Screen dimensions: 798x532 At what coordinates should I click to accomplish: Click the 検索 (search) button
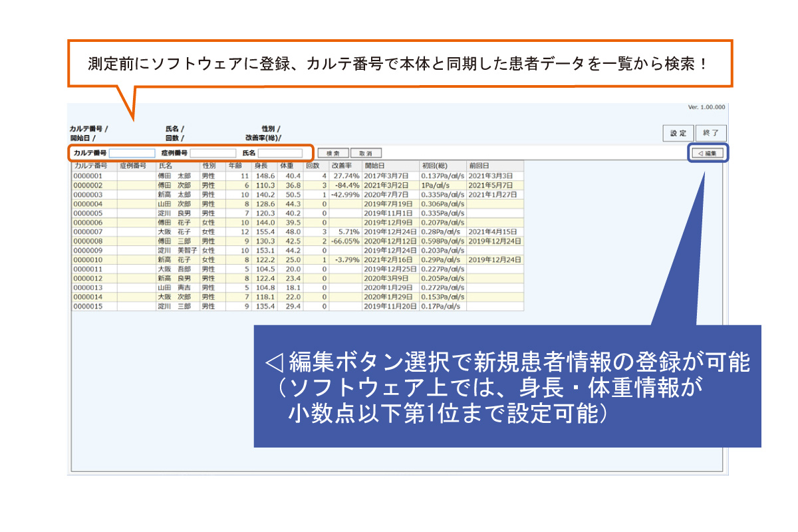tap(332, 153)
